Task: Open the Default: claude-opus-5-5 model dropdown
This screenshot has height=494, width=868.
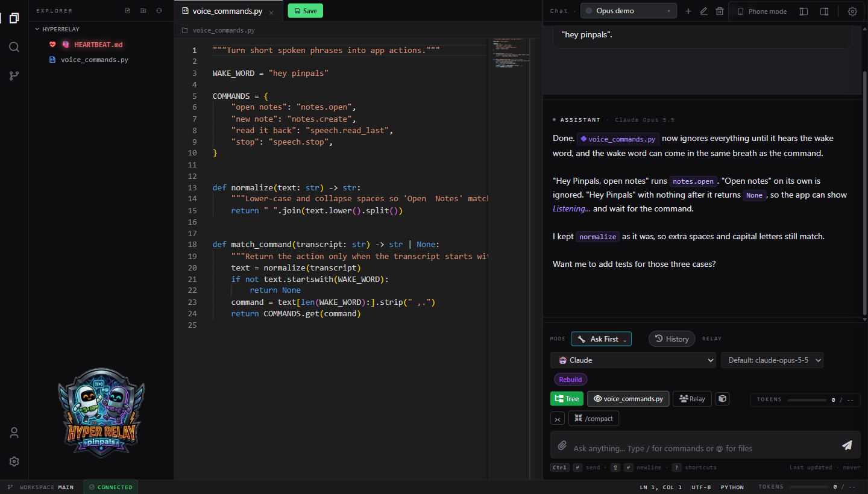Action: click(772, 360)
